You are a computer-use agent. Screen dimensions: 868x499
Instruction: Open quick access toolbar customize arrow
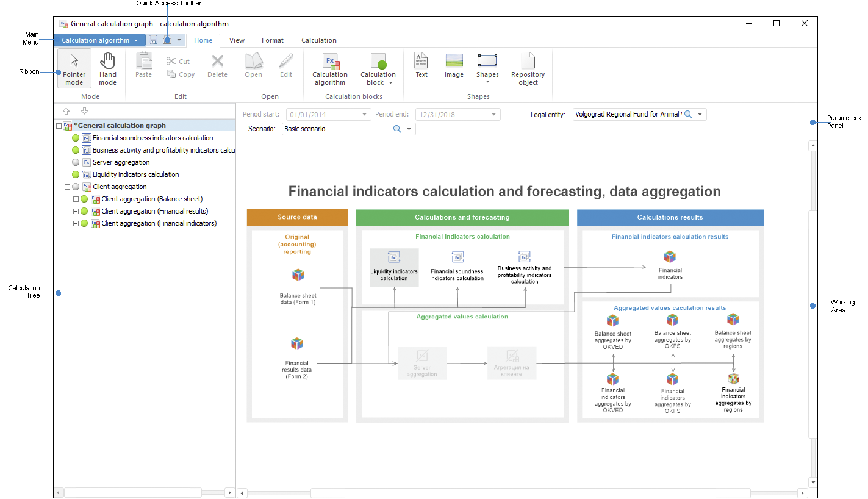[x=179, y=40]
